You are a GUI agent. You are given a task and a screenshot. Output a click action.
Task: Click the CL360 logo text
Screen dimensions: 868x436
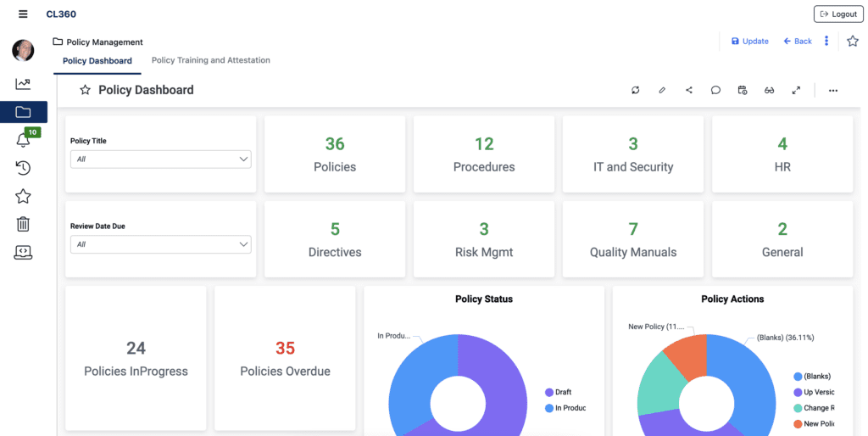[x=61, y=14]
